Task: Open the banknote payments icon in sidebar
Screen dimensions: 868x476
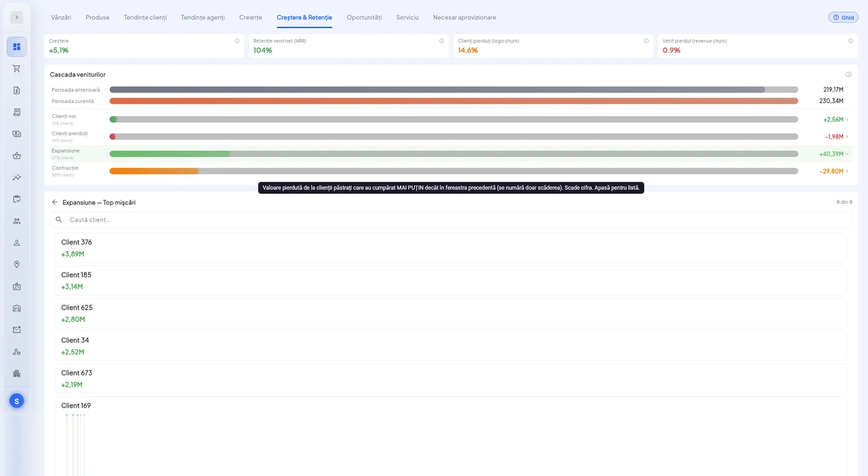Action: 17,133
